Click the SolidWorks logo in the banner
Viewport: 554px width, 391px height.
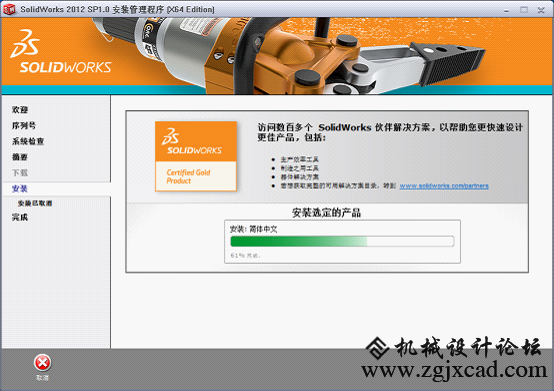pyautogui.click(x=60, y=52)
